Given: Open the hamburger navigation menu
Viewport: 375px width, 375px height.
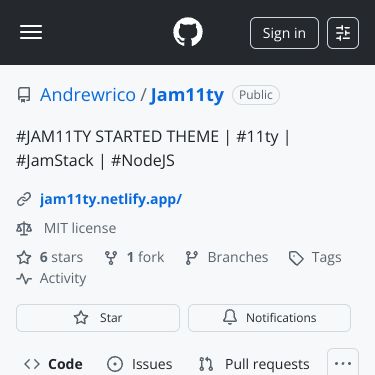Looking at the screenshot, I should pos(31,32).
